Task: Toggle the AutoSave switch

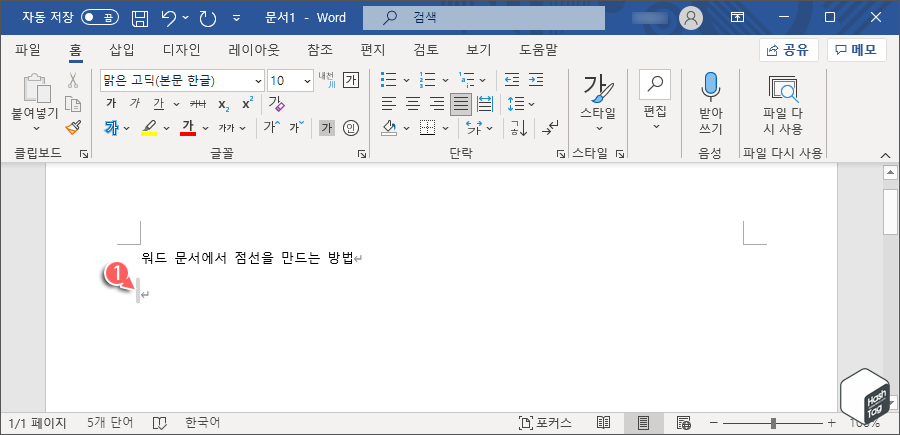Action: click(x=100, y=18)
